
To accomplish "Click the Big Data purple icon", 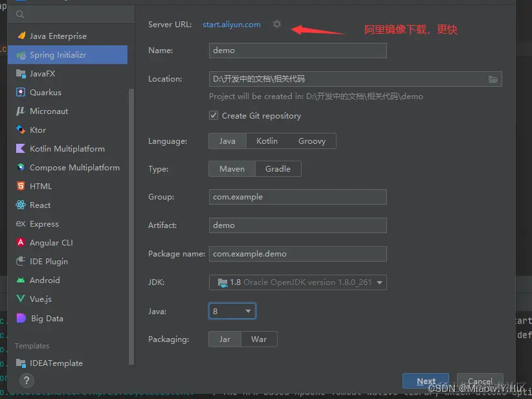I will (21, 318).
